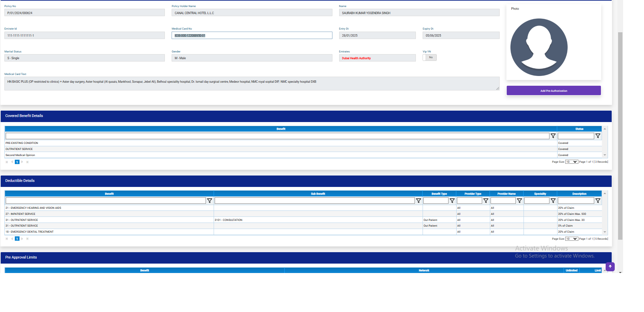Sort by Description column header in Deductible grid
Viewport: 644px width, 312px height.
(x=579, y=194)
